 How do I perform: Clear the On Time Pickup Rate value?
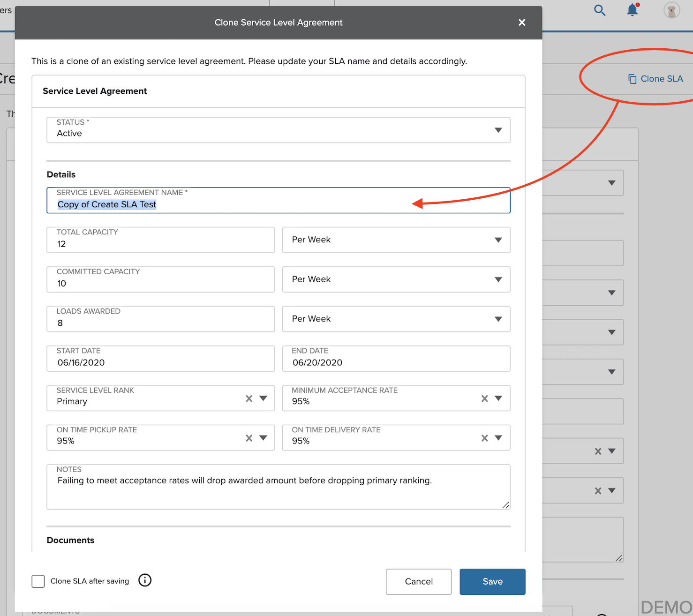249,438
